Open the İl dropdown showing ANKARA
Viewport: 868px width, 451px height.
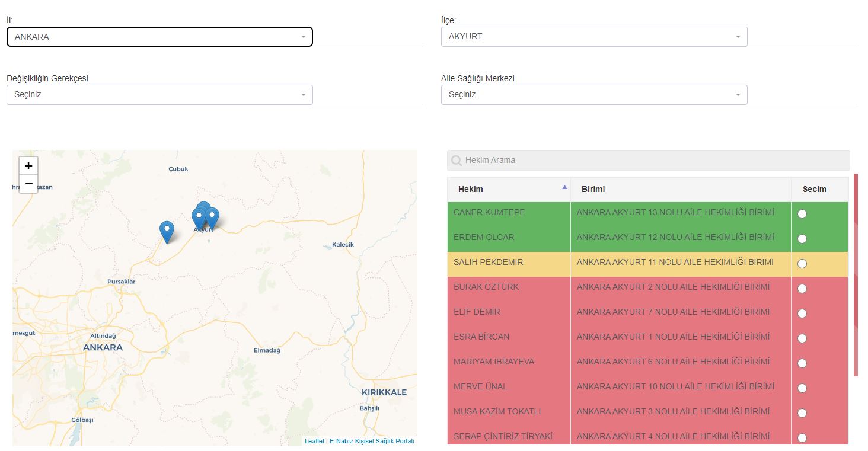(x=159, y=37)
